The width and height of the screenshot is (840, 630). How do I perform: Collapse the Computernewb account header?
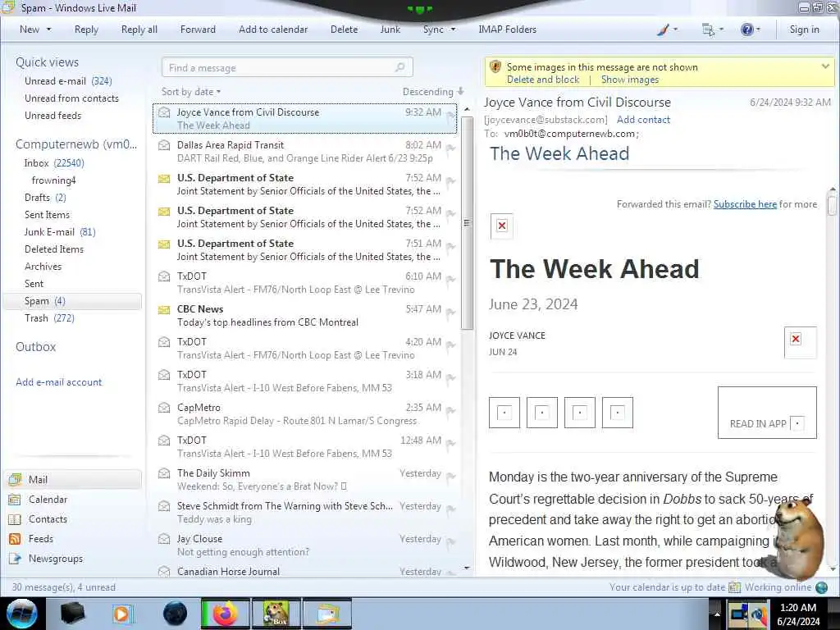coord(76,144)
